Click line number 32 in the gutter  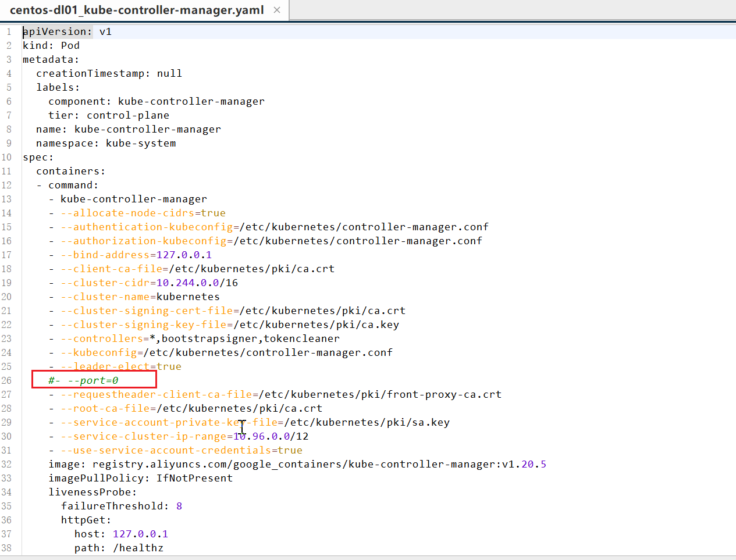(6, 464)
